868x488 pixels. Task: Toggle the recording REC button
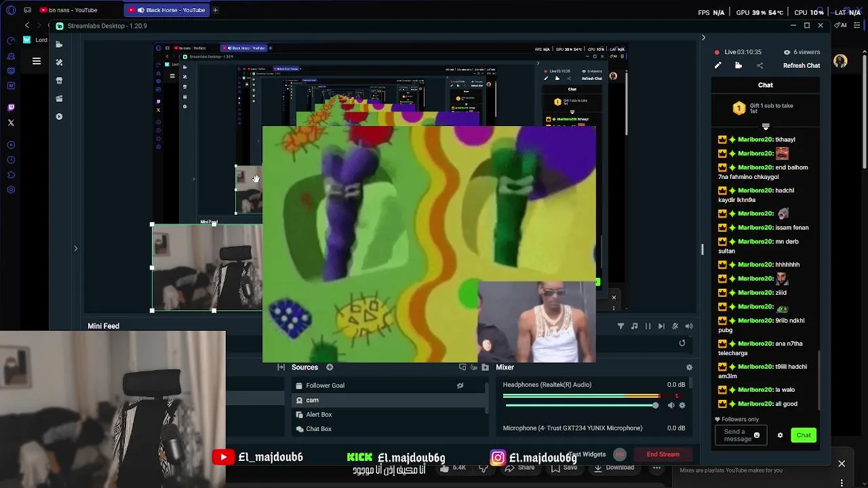coord(620,454)
